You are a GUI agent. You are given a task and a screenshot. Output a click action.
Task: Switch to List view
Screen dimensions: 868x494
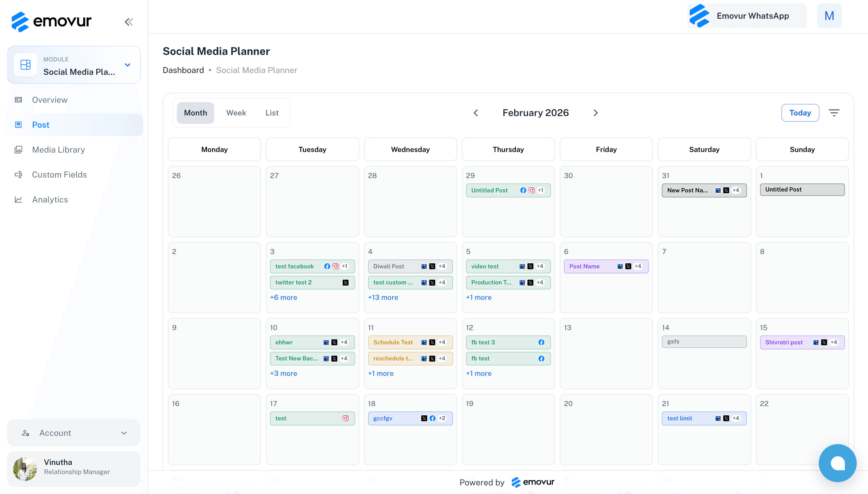[x=272, y=113]
